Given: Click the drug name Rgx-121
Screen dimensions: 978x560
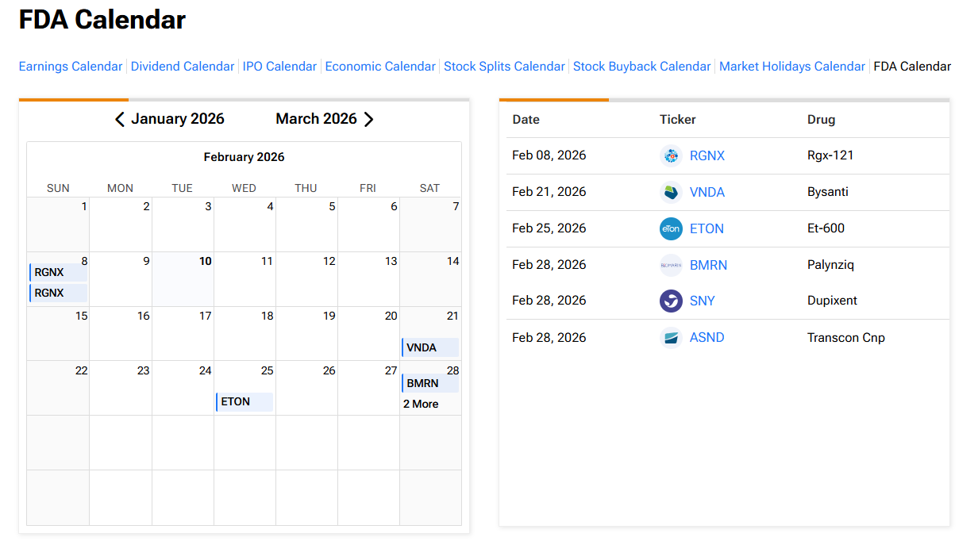Looking at the screenshot, I should click(x=830, y=155).
